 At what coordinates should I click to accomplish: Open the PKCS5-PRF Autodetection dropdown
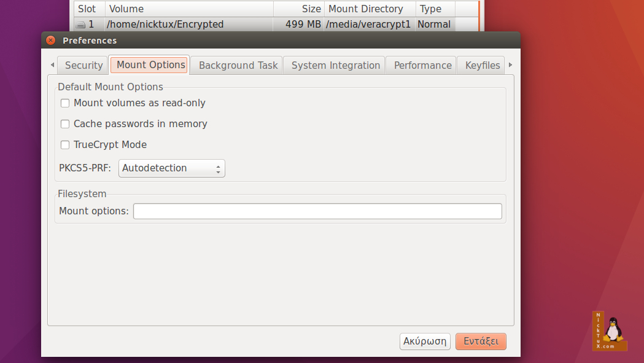[x=172, y=168]
